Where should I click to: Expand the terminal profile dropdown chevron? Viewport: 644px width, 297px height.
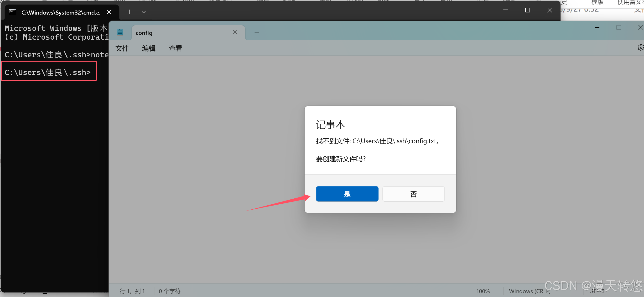point(144,12)
